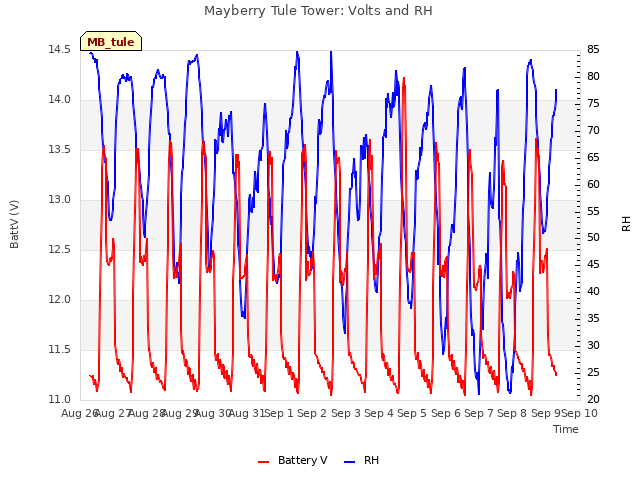Click the Aug 30 date tick
The width and height of the screenshot is (640, 480).
pyautogui.click(x=213, y=413)
